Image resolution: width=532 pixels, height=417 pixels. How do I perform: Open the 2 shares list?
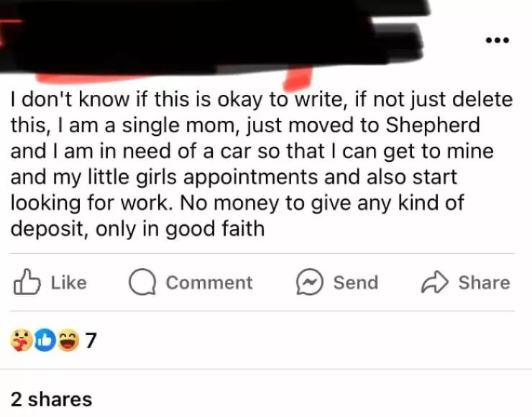51,399
